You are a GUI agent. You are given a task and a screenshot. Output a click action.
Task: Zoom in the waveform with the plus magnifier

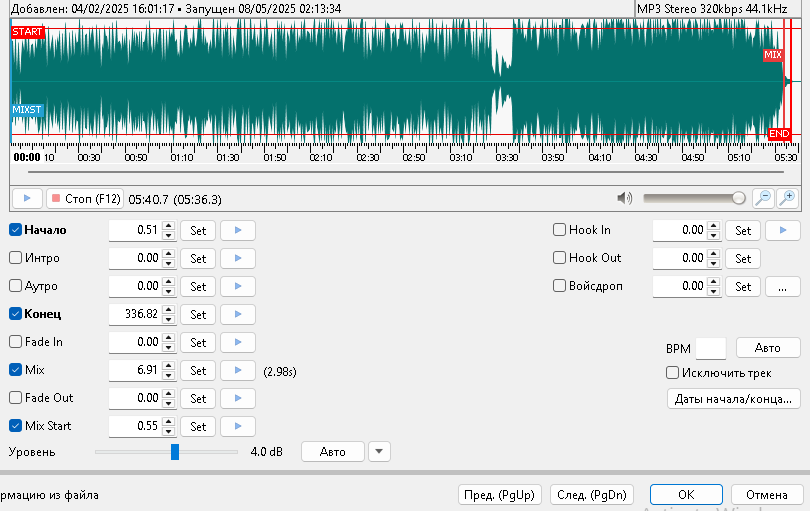788,198
